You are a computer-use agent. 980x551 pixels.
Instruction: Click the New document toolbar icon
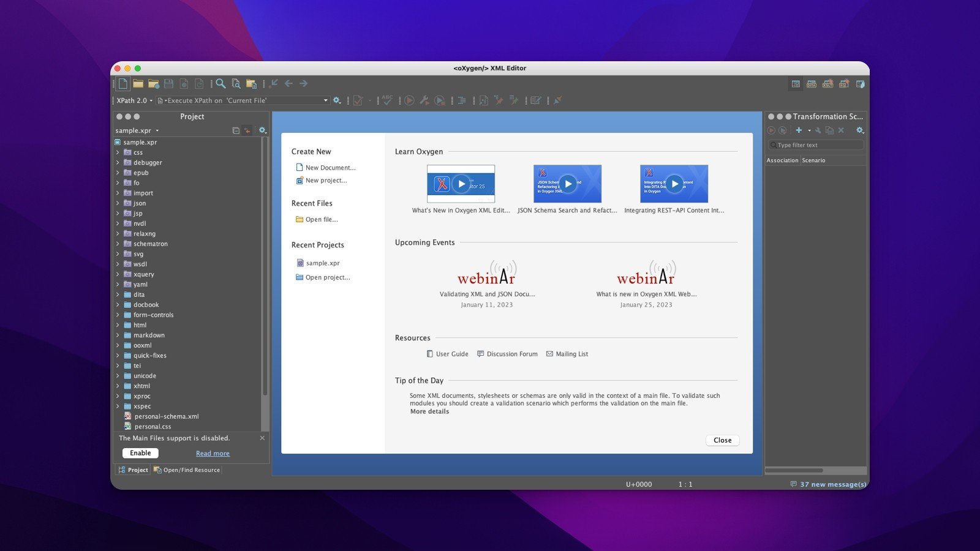(x=123, y=84)
